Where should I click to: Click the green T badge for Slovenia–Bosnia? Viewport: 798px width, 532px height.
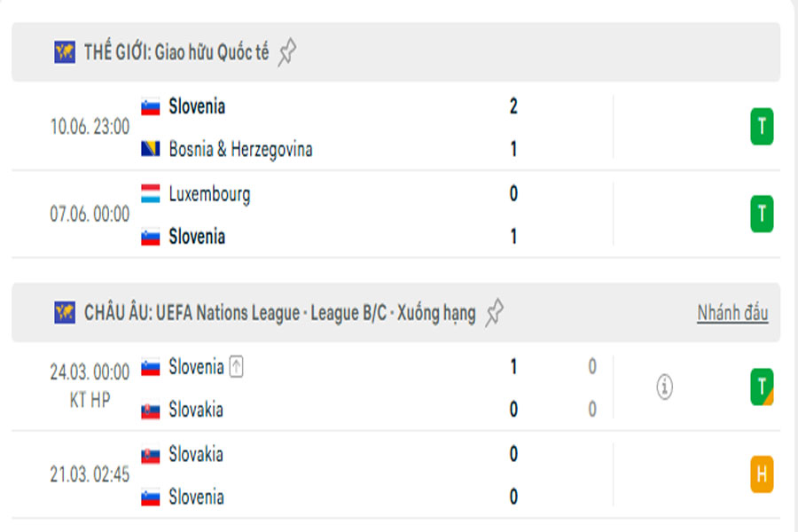point(761,128)
